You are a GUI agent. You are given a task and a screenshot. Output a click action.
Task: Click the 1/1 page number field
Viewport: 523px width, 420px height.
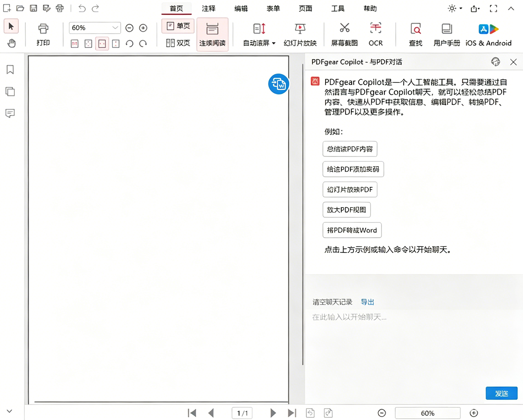point(242,413)
